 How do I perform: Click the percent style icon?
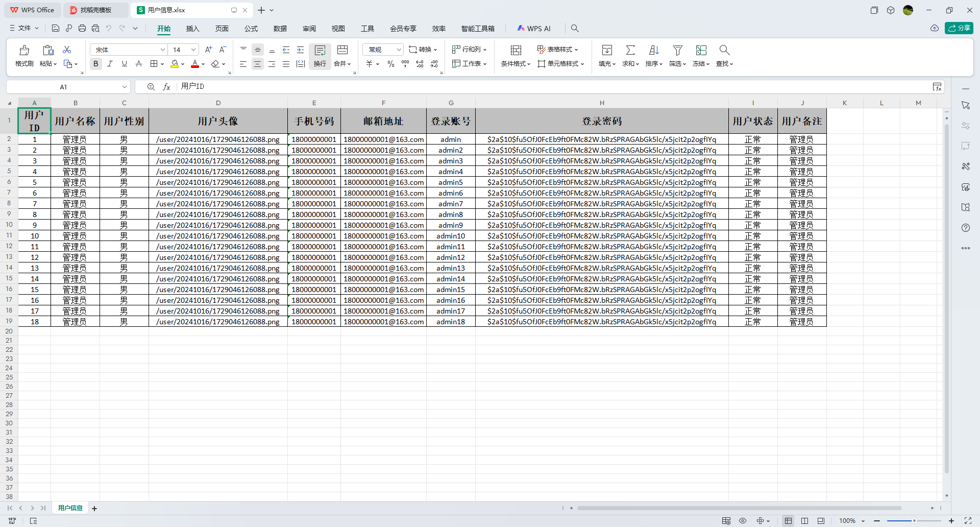pyautogui.click(x=390, y=64)
